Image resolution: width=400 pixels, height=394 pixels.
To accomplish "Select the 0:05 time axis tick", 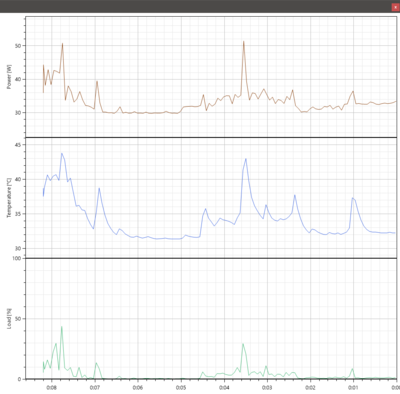I will [x=181, y=388].
